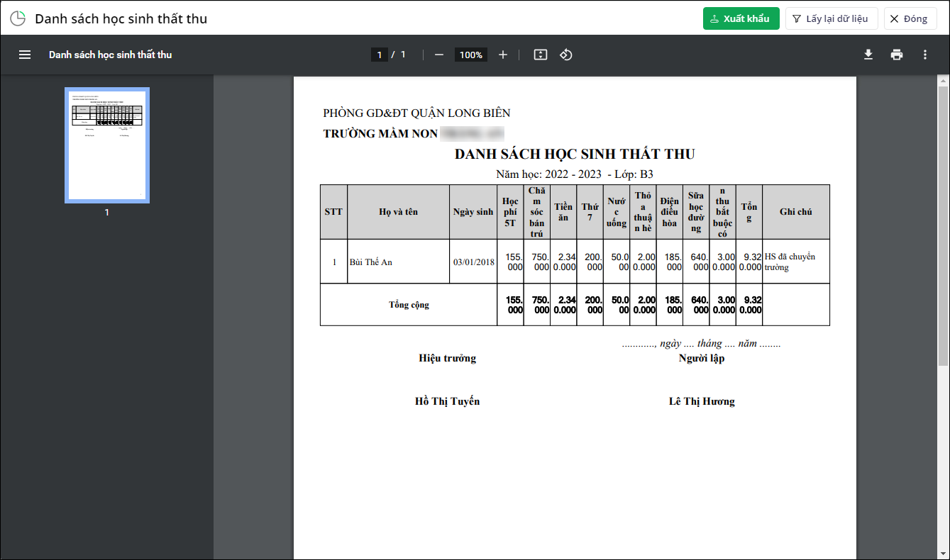Click the Chăm sóc bán trú column header
This screenshot has height=560, width=950.
536,212
